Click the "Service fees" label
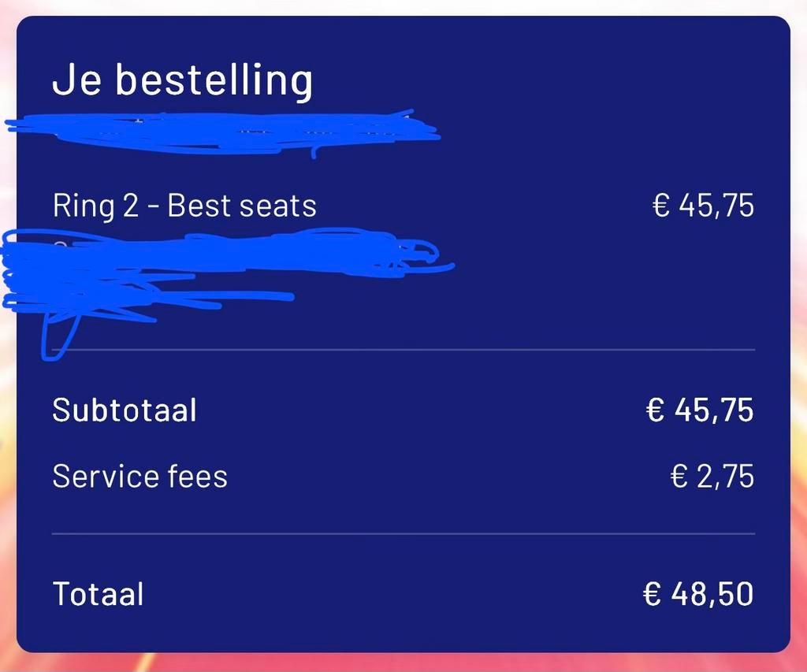 coord(139,477)
